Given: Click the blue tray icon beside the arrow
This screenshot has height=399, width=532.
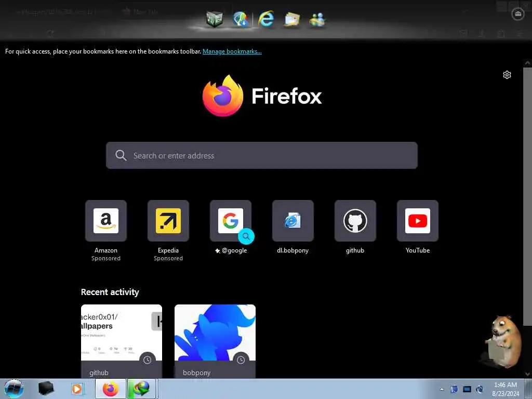Looking at the screenshot, I should [x=454, y=389].
